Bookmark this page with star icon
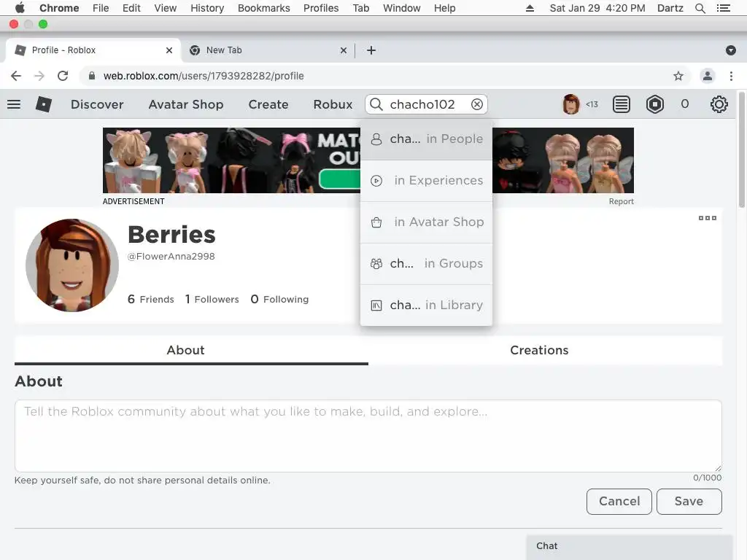The image size is (747, 560). (678, 76)
